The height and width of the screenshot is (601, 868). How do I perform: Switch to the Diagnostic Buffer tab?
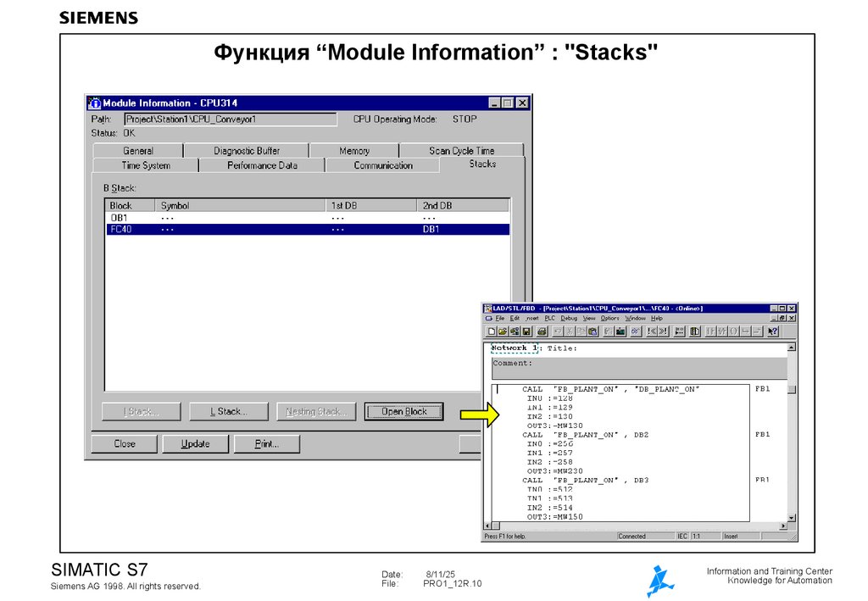(246, 150)
